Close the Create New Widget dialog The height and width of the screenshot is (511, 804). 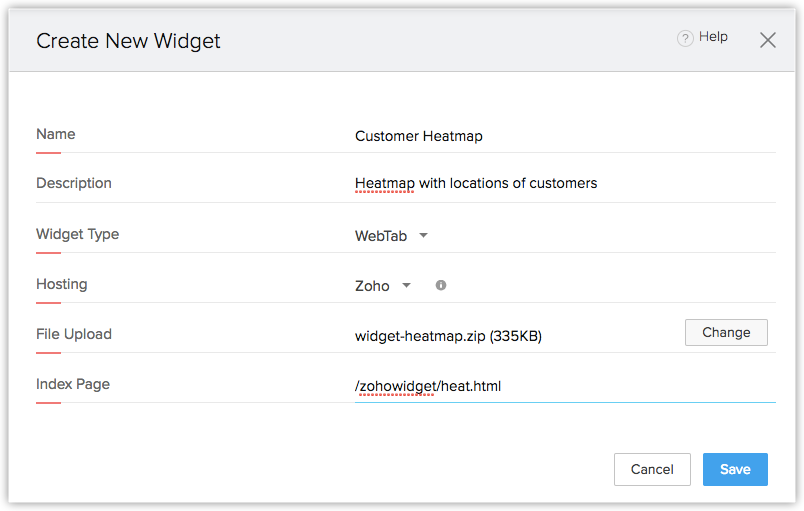click(x=768, y=40)
